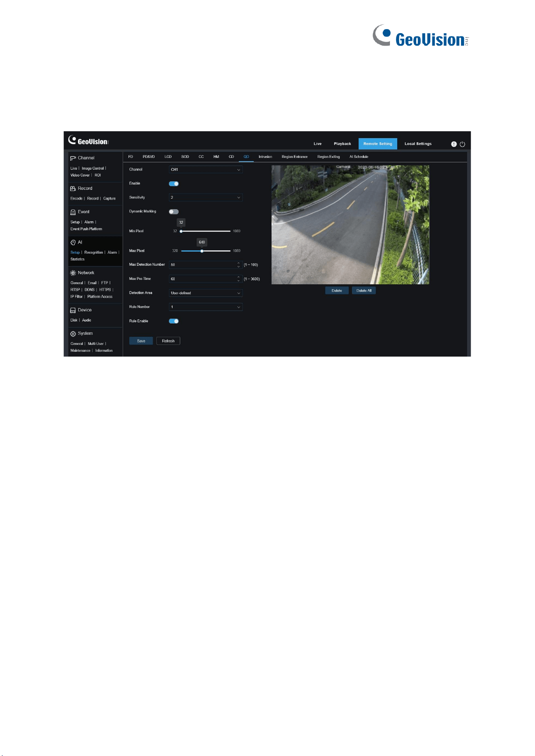This screenshot has height=756, width=535.
Task: Open the Detection Area dropdown
Action: point(206,293)
